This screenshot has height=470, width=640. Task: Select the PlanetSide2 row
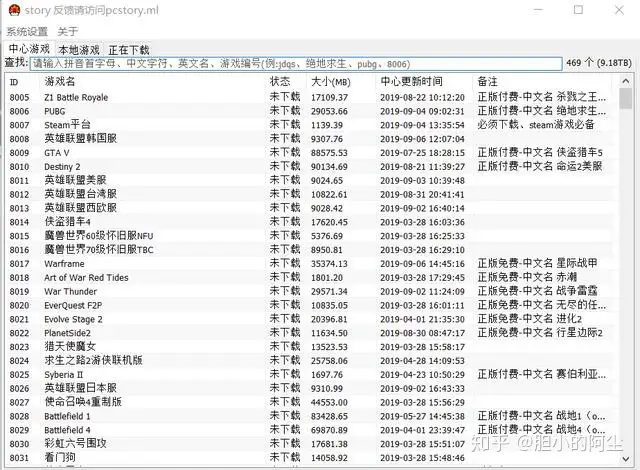309,333
